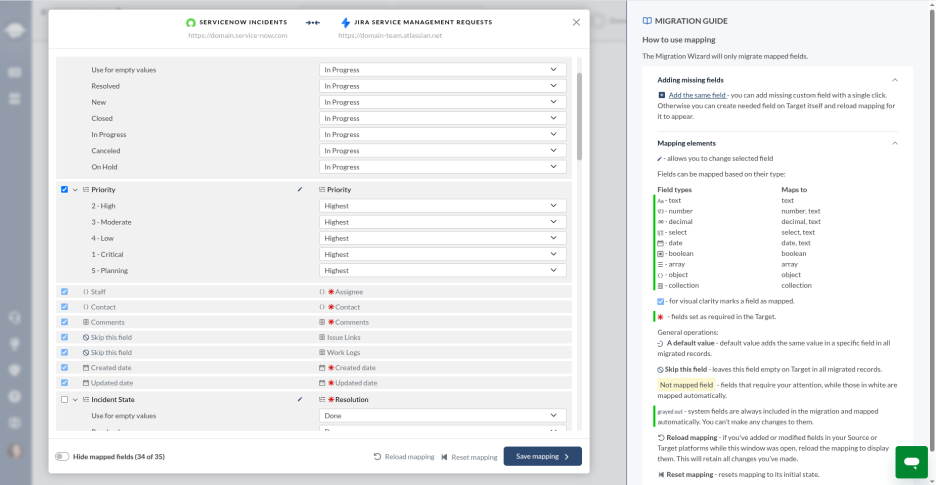Click the collection icon beside Issue Links

pyautogui.click(x=322, y=337)
